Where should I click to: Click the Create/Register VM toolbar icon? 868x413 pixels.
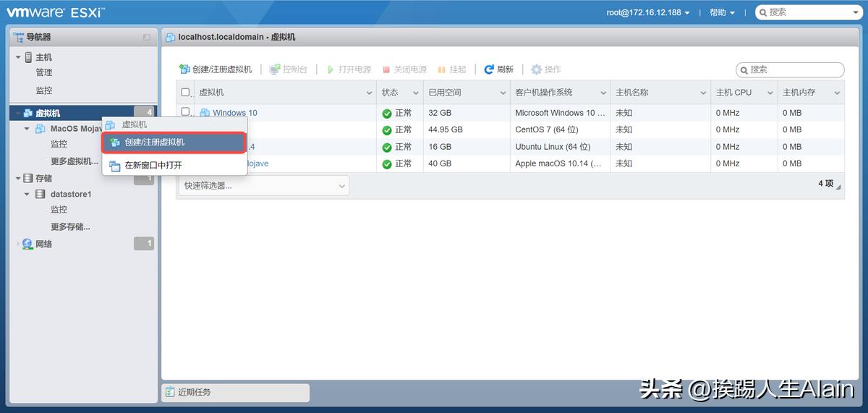click(x=184, y=69)
